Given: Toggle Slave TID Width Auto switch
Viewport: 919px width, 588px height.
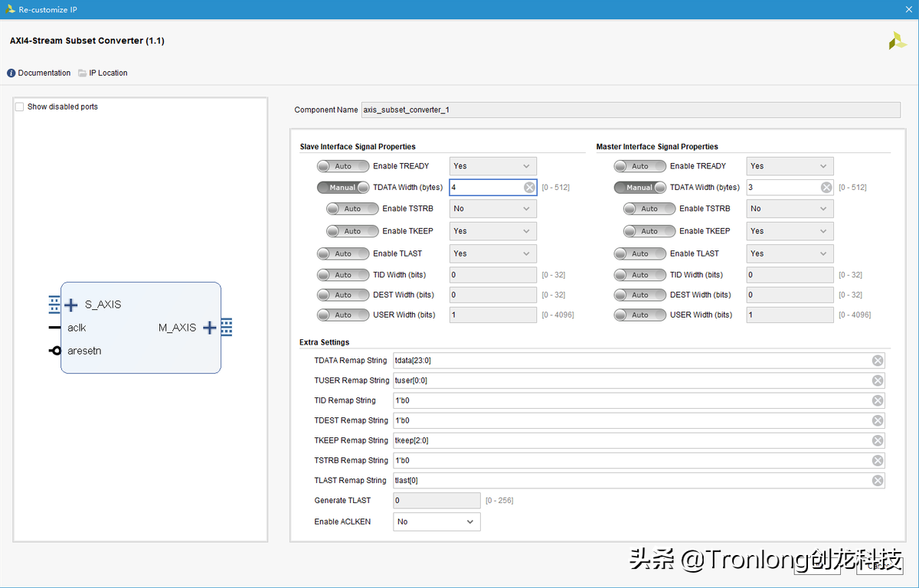Looking at the screenshot, I should [343, 275].
